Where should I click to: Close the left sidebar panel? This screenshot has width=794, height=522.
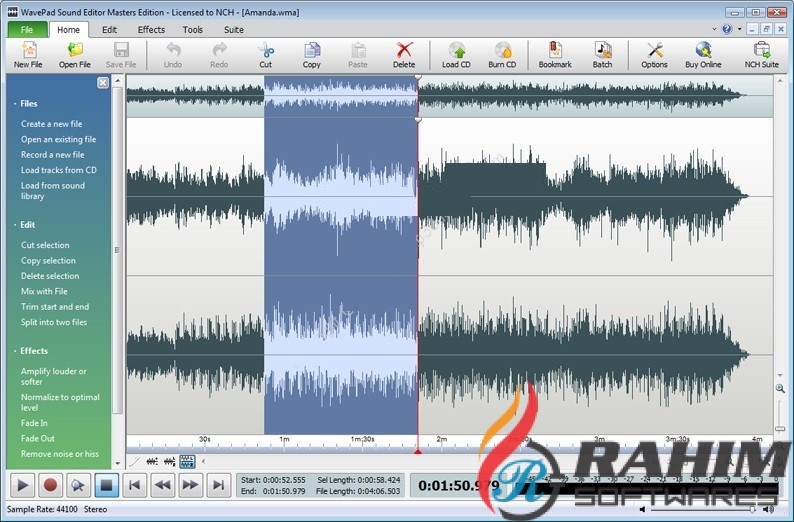[103, 83]
